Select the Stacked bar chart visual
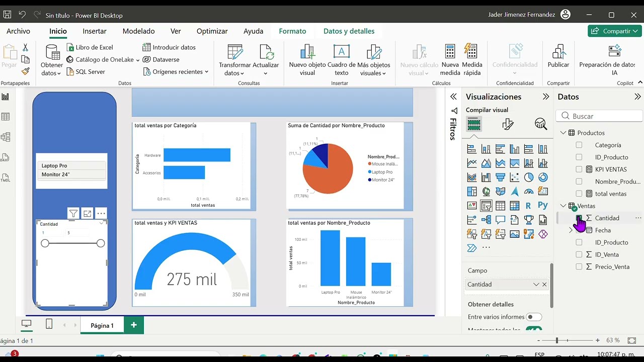Image resolution: width=644 pixels, height=362 pixels. pos(472,149)
